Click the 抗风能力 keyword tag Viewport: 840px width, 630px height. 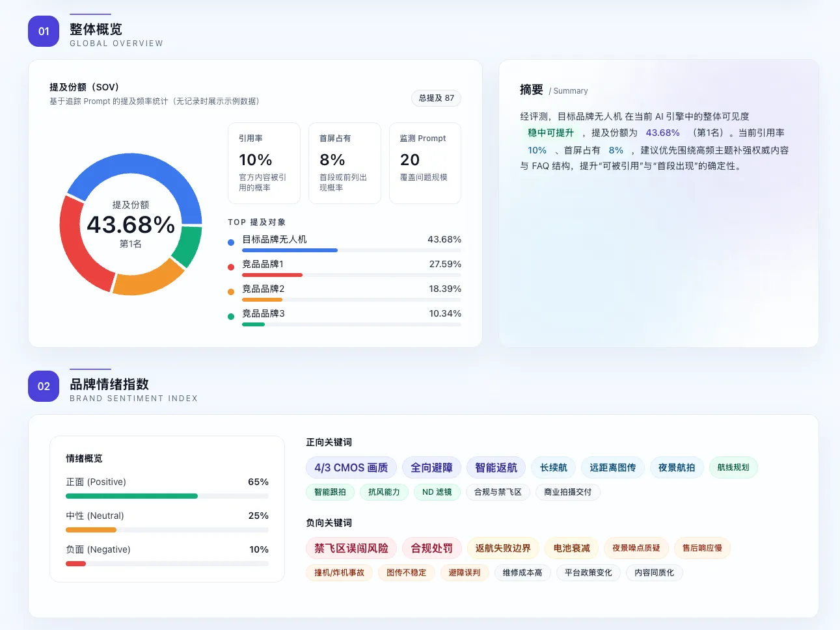coord(385,492)
